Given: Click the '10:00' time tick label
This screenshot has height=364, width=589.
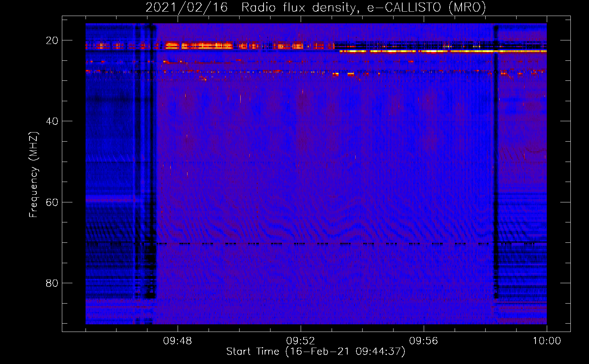Looking at the screenshot, I should click(547, 341).
